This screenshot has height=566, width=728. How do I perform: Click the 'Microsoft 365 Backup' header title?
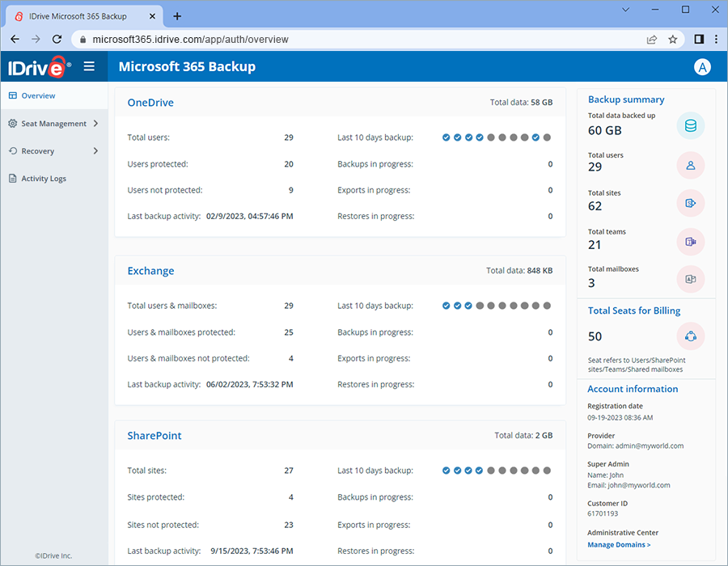pyautogui.click(x=187, y=67)
